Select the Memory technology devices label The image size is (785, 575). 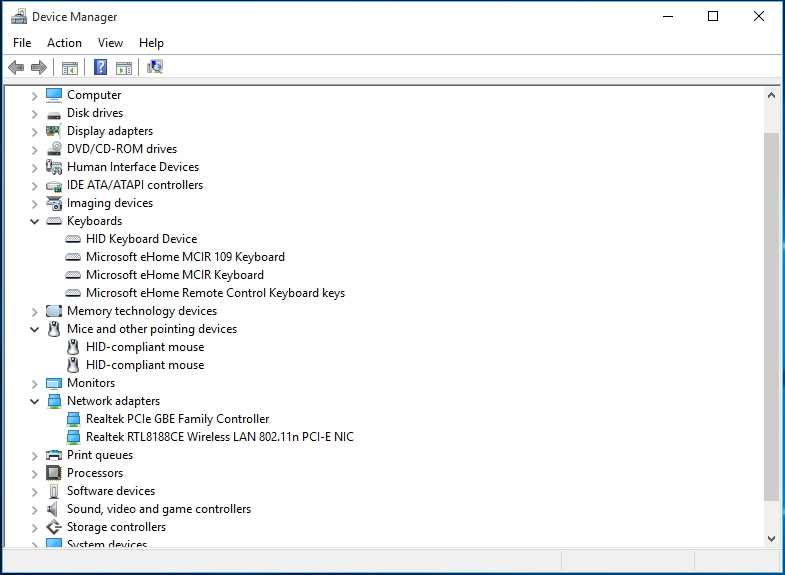point(142,311)
